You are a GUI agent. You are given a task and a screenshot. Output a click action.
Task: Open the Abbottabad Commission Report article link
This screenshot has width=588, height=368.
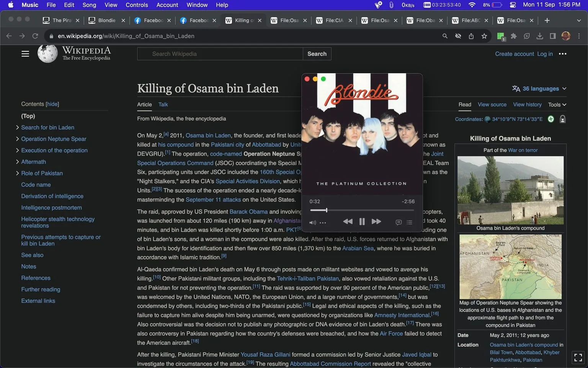330,363
